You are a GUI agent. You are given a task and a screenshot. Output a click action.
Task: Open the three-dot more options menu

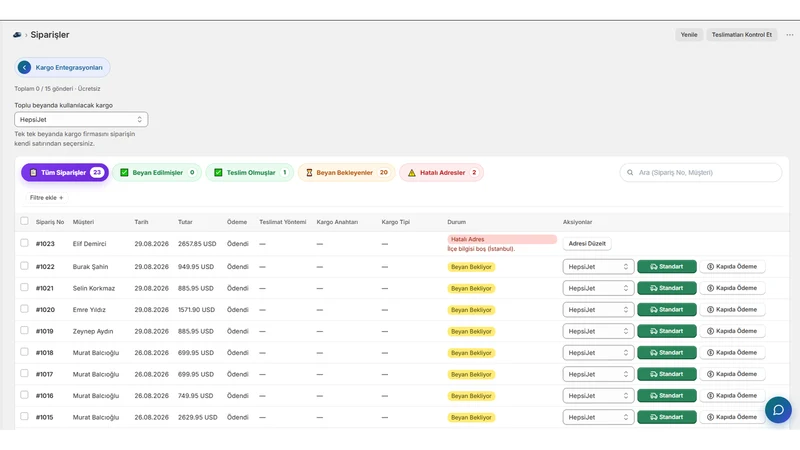click(790, 35)
